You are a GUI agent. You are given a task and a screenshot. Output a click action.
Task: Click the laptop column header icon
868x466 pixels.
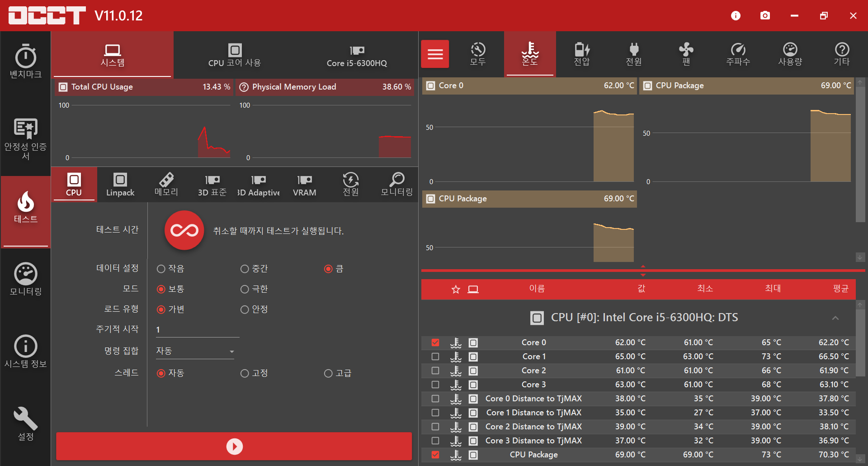(x=473, y=289)
